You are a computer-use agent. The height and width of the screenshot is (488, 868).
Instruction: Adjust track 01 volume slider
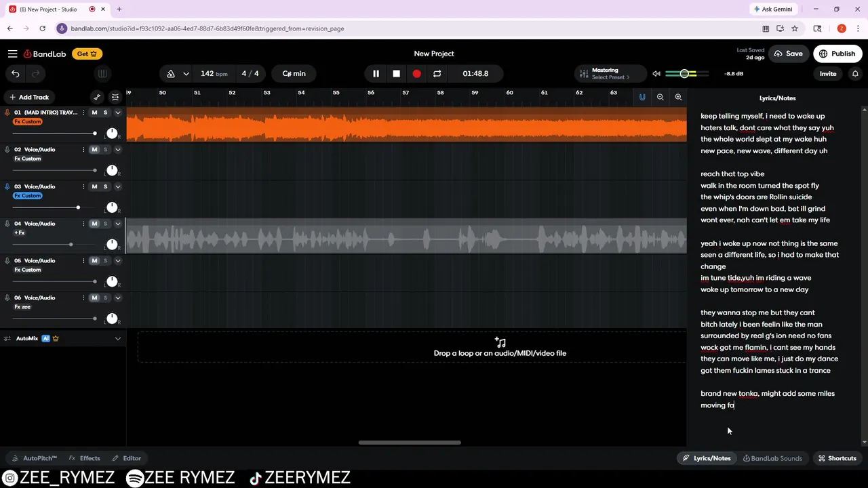pos(54,133)
